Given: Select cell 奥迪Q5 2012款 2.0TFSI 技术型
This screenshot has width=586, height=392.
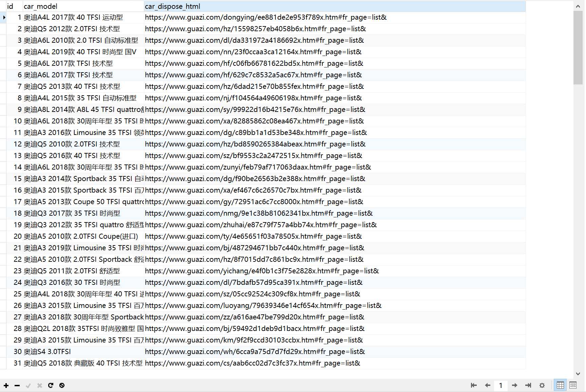Looking at the screenshot, I should click(x=83, y=29).
